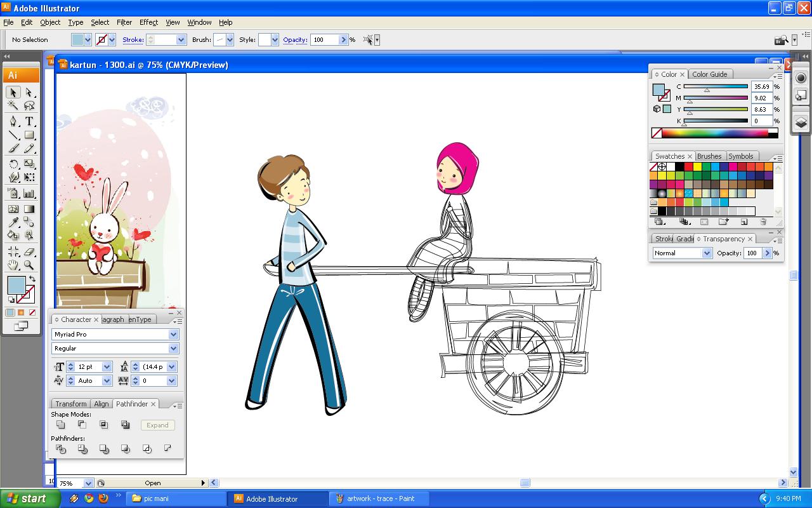Click the Delete Swatch trash icon
The width and height of the screenshot is (812, 508).
[x=763, y=222]
